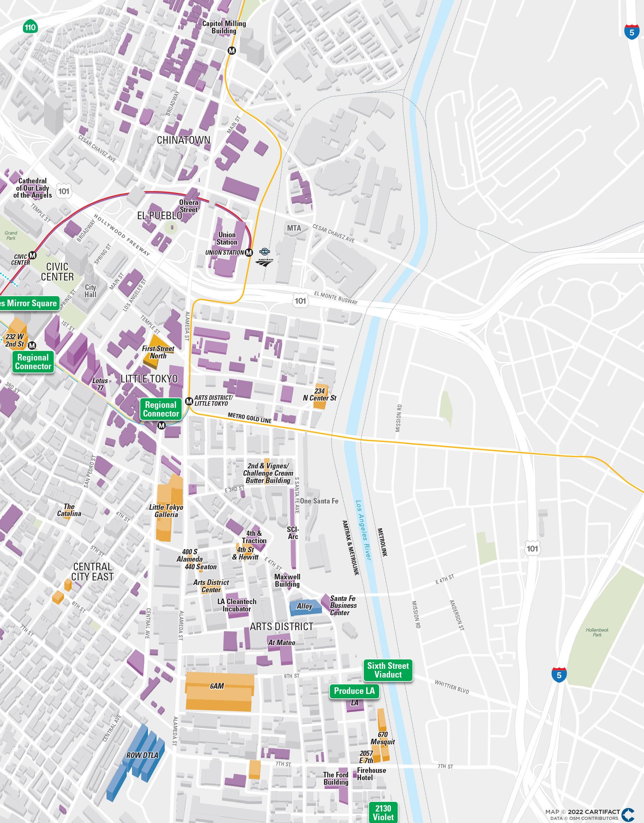644x823 pixels.
Task: Click the Hollenbeck Park label
Action: click(x=597, y=632)
